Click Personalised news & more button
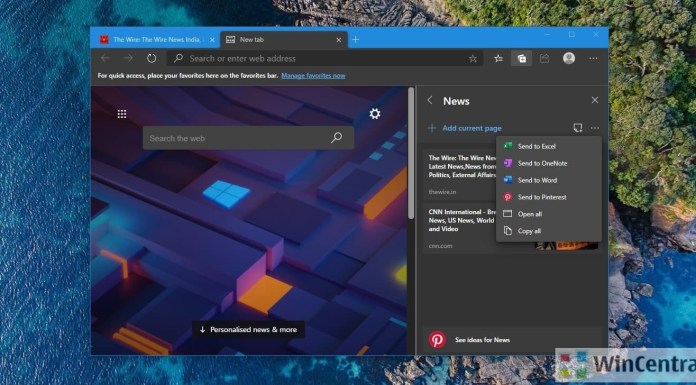696x385 pixels. click(x=248, y=329)
